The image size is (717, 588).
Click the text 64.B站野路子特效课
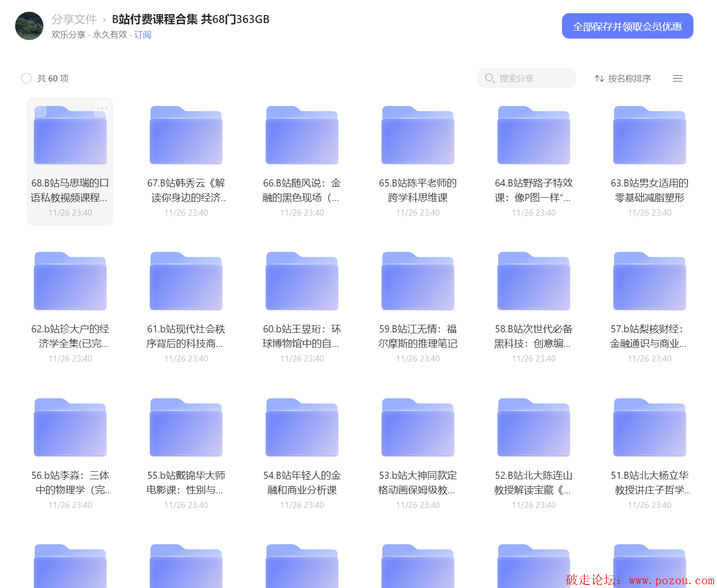pos(534,190)
